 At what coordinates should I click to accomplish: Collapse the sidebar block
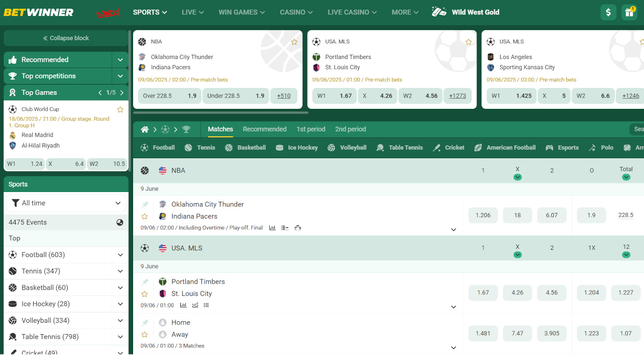66,38
